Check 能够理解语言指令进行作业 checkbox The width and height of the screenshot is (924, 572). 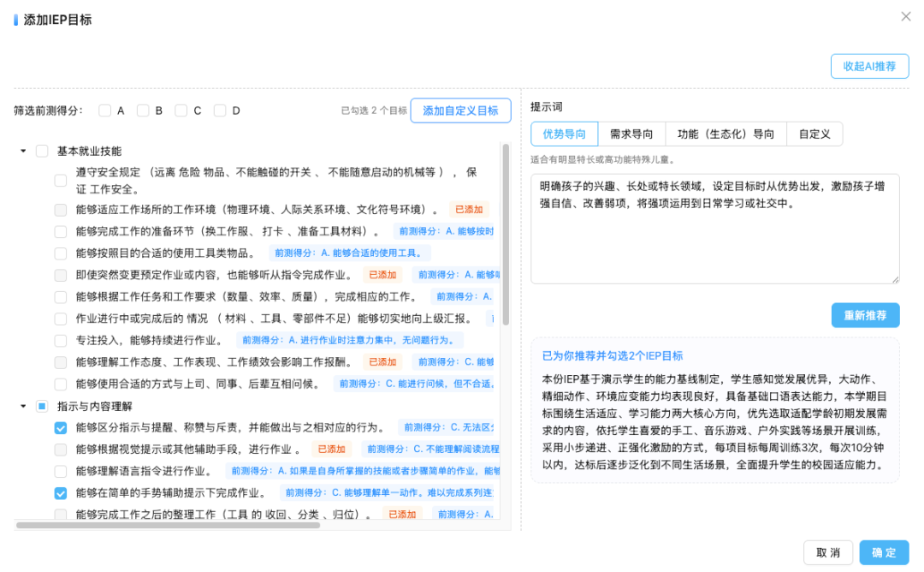(x=61, y=471)
